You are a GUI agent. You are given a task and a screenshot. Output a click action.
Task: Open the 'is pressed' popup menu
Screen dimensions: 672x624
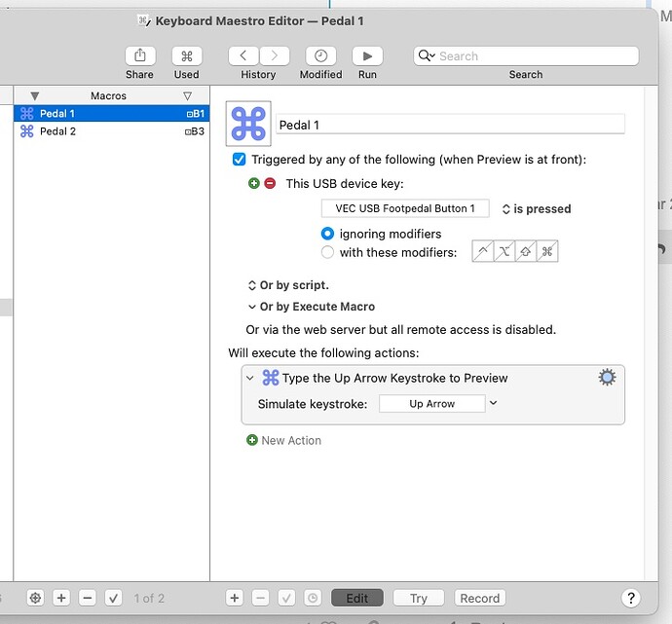tap(537, 209)
